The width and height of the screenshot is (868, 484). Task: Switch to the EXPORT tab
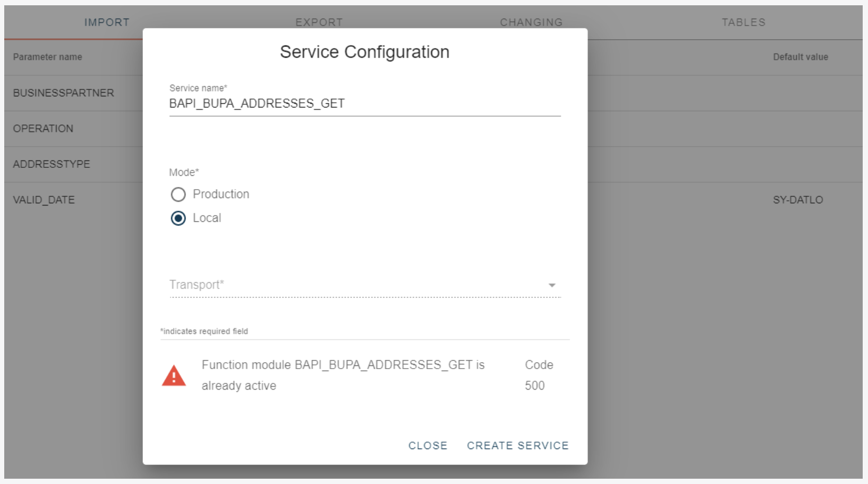tap(319, 22)
